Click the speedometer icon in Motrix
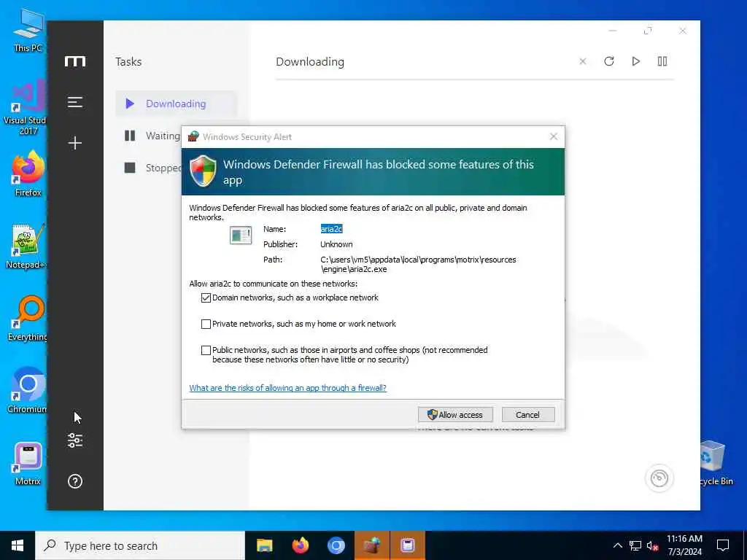The width and height of the screenshot is (747, 560). (x=659, y=478)
